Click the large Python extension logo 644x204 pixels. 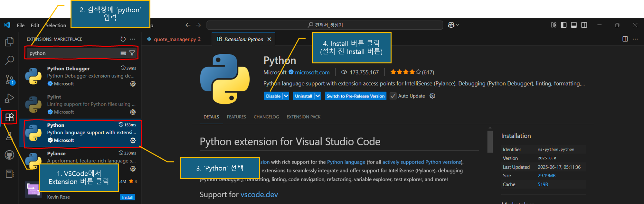[225, 79]
